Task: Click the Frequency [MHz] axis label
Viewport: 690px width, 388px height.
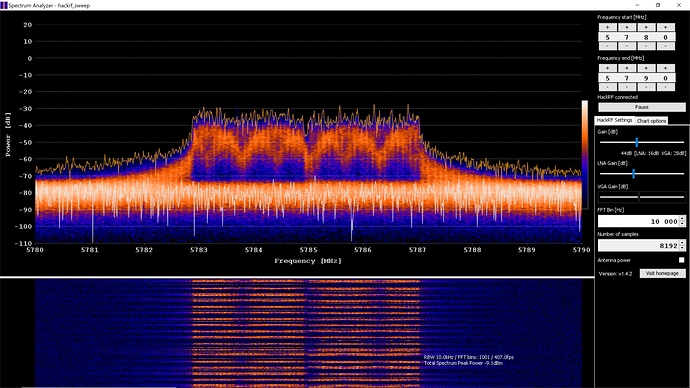Action: (x=308, y=260)
